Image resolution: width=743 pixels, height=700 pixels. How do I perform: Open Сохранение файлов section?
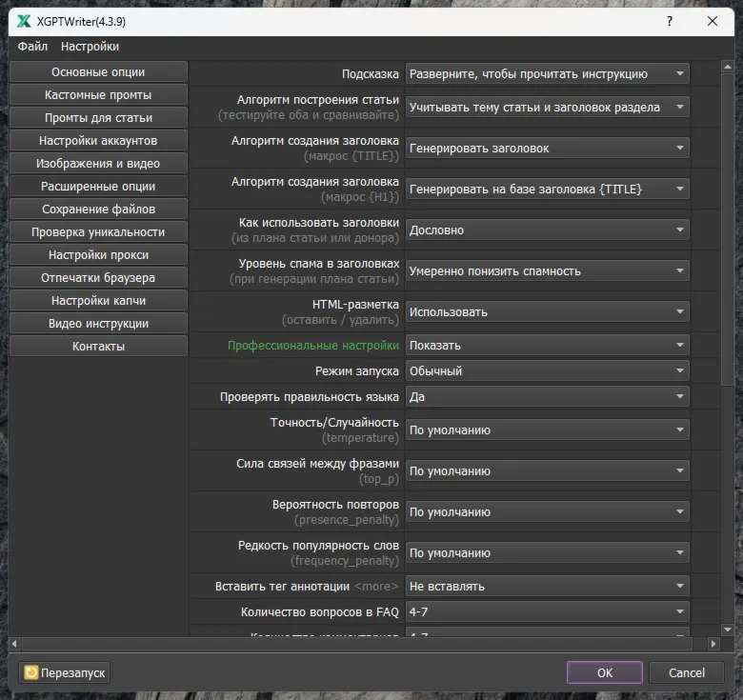(x=98, y=209)
